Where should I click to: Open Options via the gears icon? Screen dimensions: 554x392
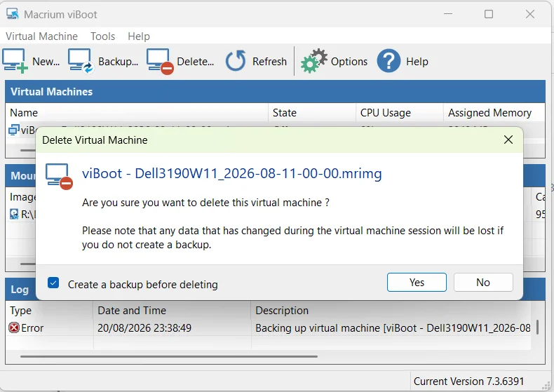click(313, 61)
